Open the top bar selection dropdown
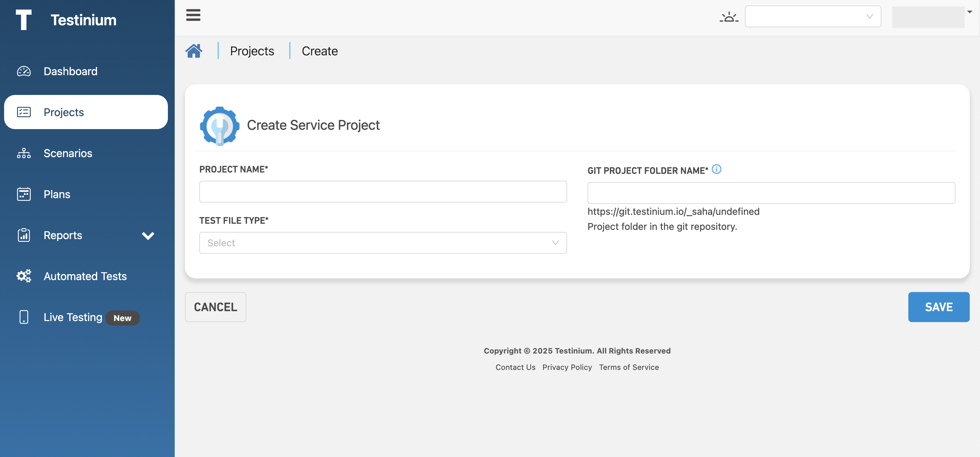980x457 pixels. [812, 16]
